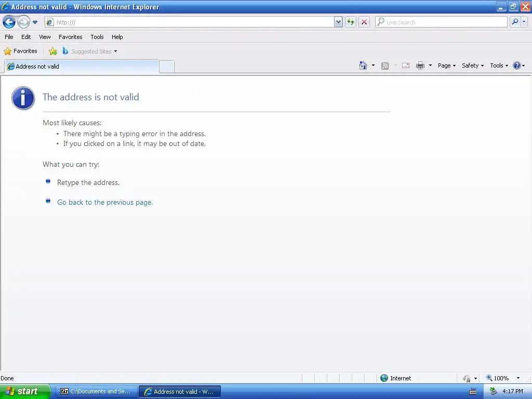This screenshot has height=399, width=532.
Task: Click the keyboard icon in the taskbar
Action: [x=473, y=392]
